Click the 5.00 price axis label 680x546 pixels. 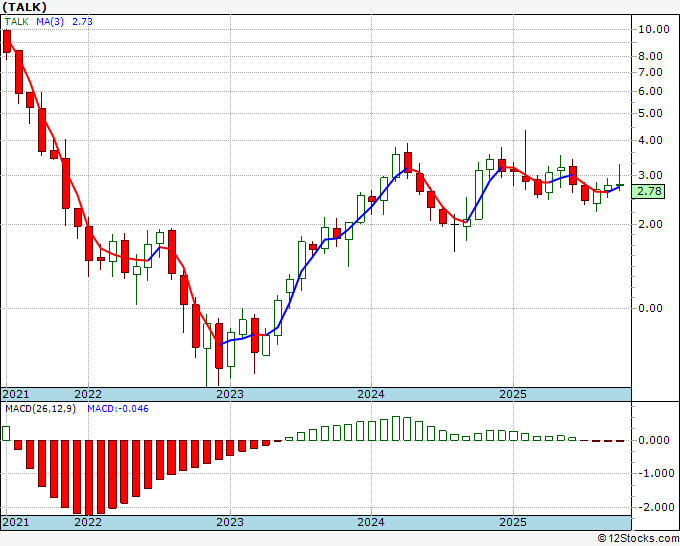(650, 113)
